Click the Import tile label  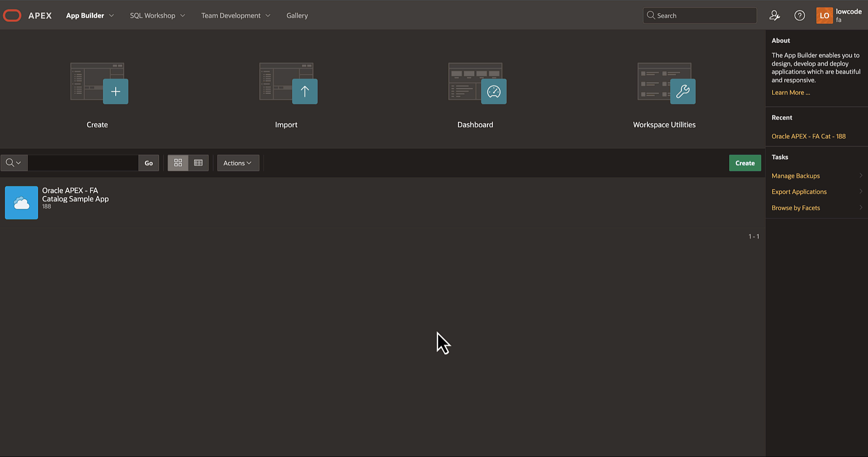tap(286, 125)
